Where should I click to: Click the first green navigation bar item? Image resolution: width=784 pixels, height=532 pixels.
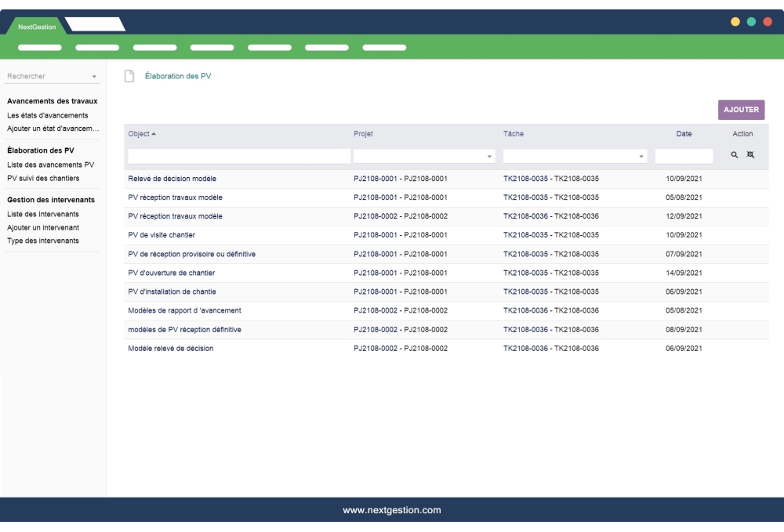coord(39,47)
